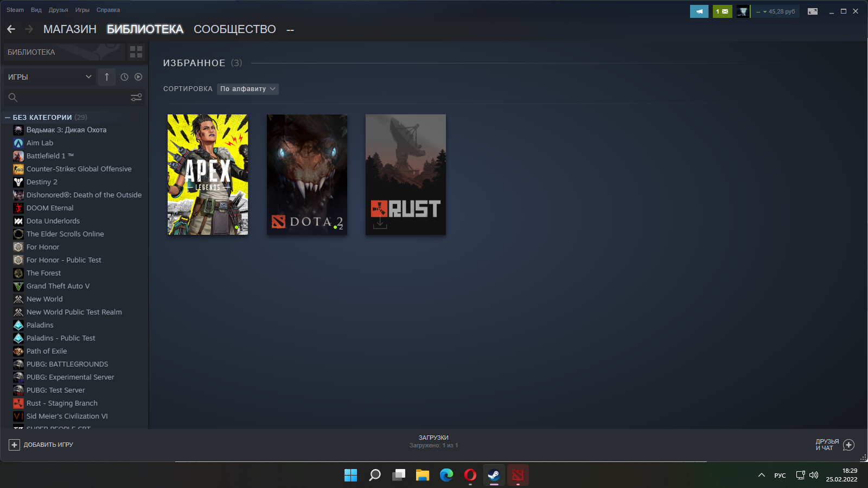This screenshot has height=488, width=868.
Task: Toggle the ready-to-play filter icon
Action: coord(138,77)
